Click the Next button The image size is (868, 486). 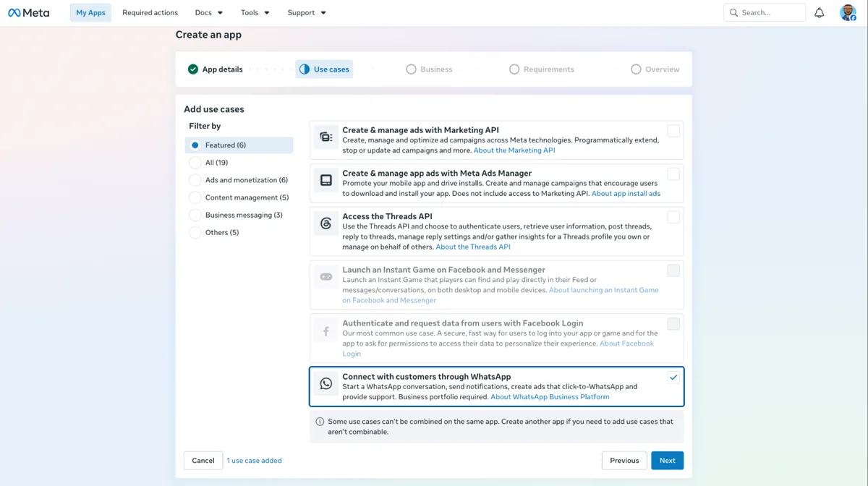[667, 461]
